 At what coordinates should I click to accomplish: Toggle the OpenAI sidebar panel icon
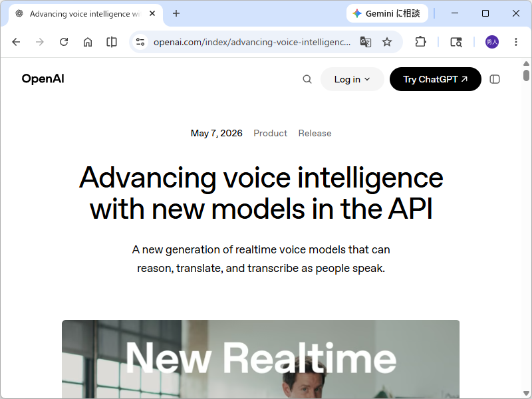[x=495, y=79]
